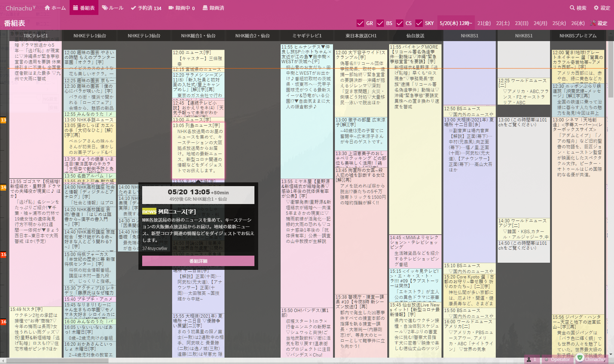Open the ルール tag icon in navbar
This screenshot has width=614, height=364.
104,7
